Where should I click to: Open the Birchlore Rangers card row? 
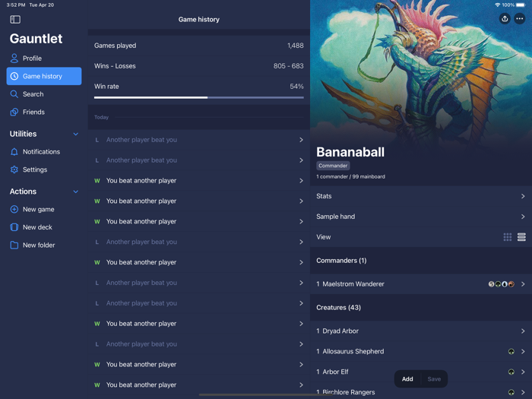[x=421, y=392]
